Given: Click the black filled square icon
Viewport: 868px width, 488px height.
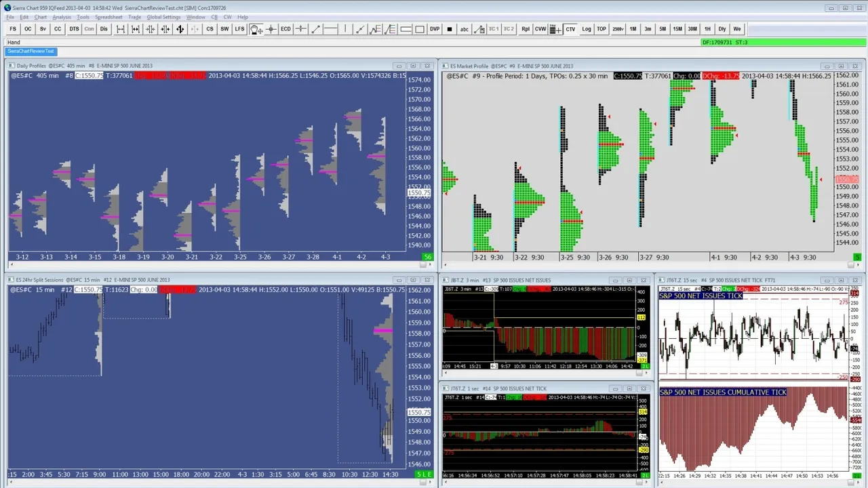Looking at the screenshot, I should [x=450, y=29].
